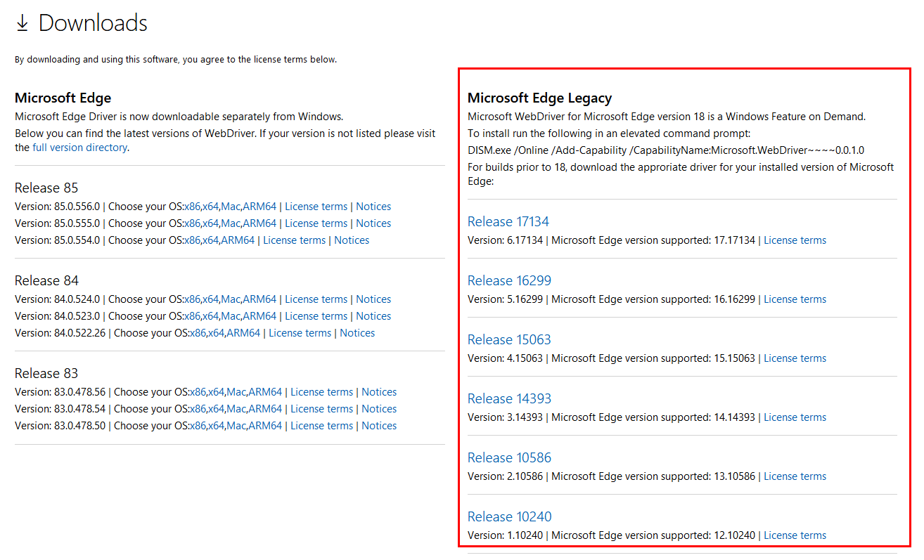Download x86 driver for version 84.0.522.26
This screenshot has width=924, height=560.
[198, 333]
